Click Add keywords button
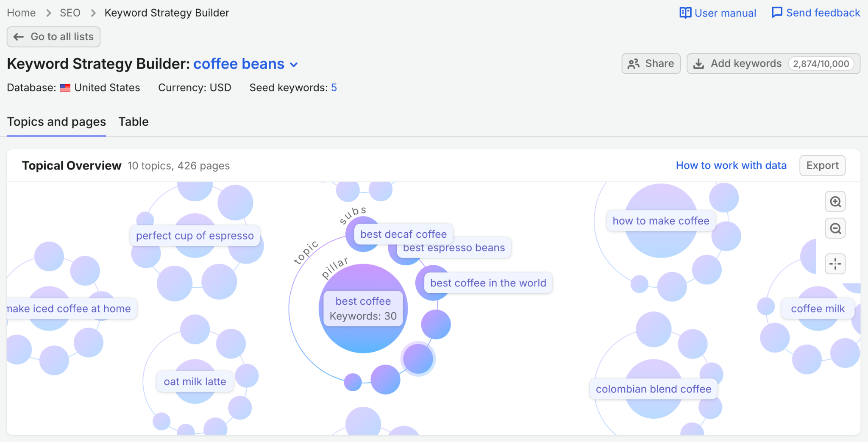868x442 pixels. click(x=773, y=64)
